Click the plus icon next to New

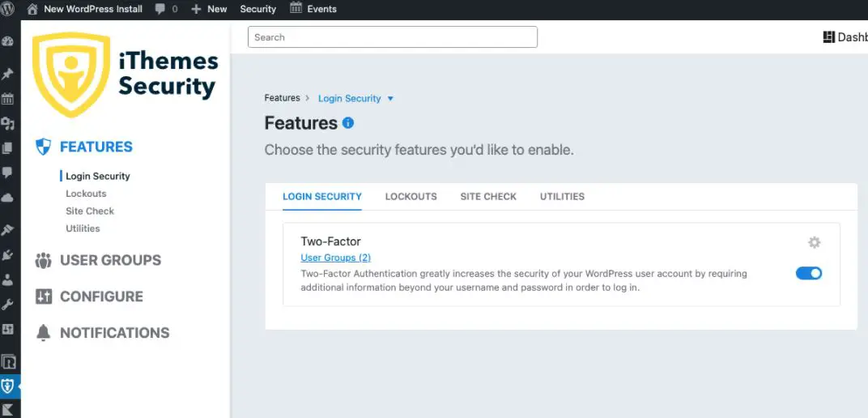(x=196, y=10)
